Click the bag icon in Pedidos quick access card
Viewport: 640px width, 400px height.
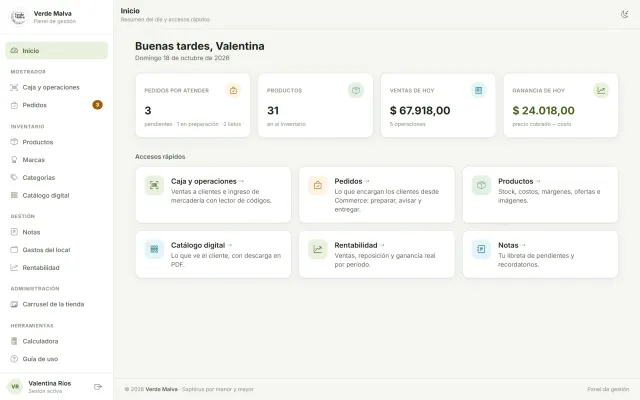pos(318,185)
